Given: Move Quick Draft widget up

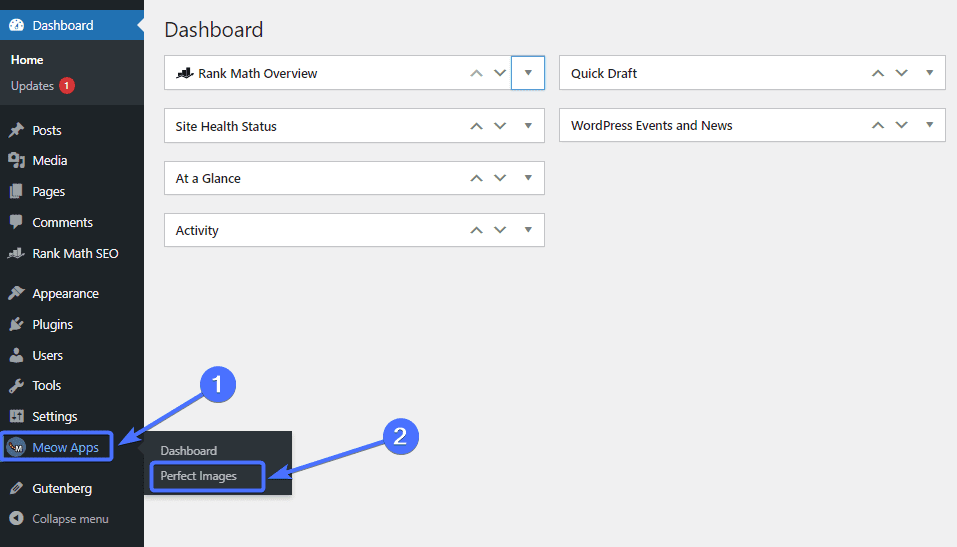Looking at the screenshot, I should click(x=878, y=73).
